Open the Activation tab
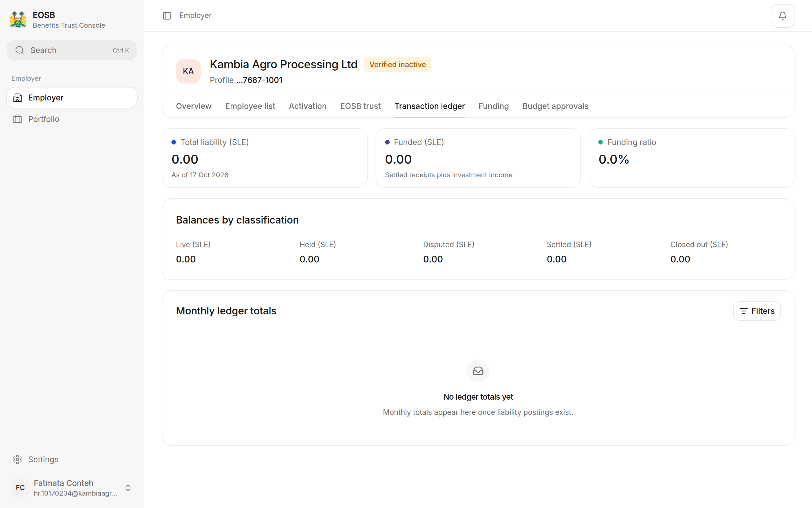812x508 pixels. pyautogui.click(x=307, y=106)
